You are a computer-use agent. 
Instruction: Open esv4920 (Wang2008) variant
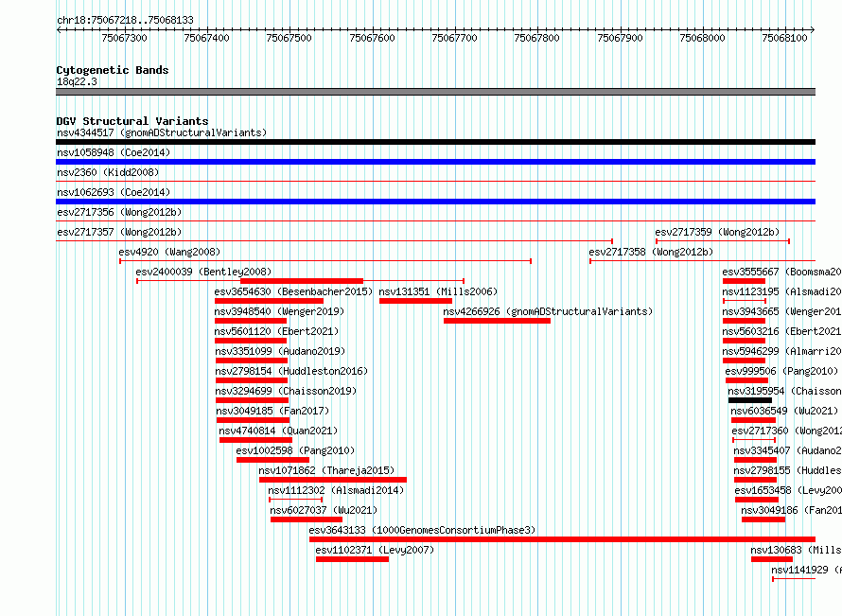[x=169, y=252]
